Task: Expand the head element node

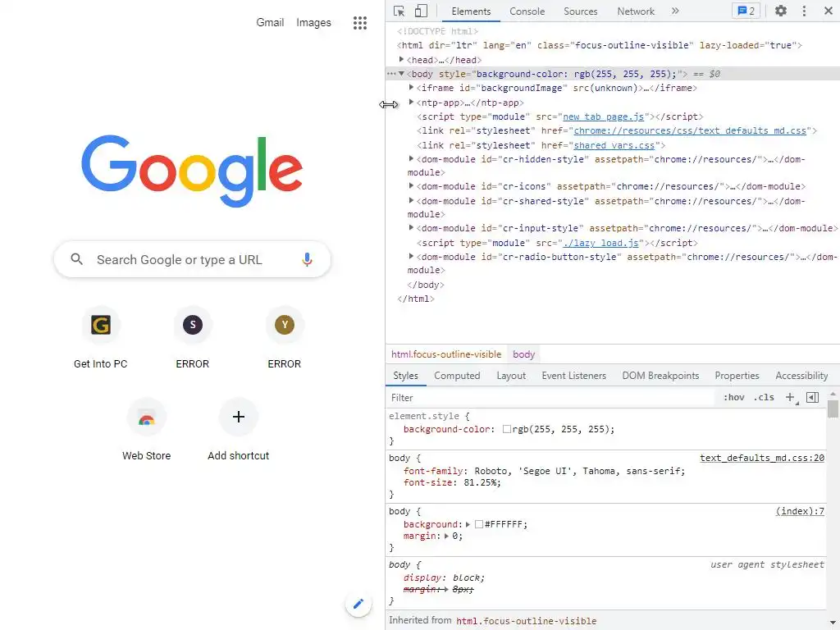Action: click(x=401, y=59)
